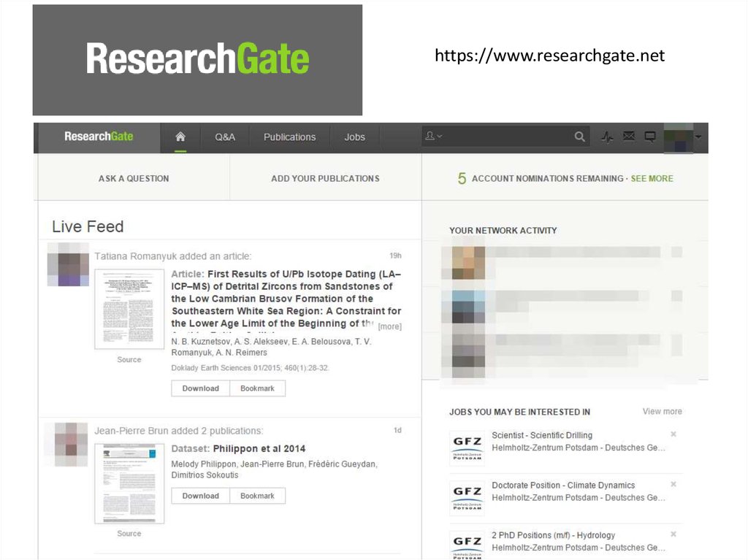Open the U/Pb Isotope Dating article thumbnail
Viewport: 748px width, 560px height.
[x=129, y=309]
